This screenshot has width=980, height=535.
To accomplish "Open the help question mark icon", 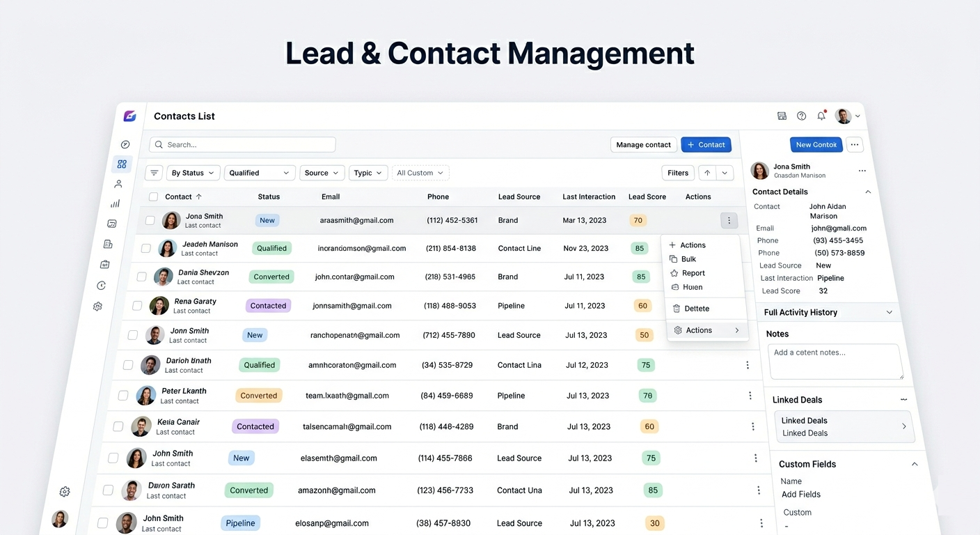I will coord(800,116).
